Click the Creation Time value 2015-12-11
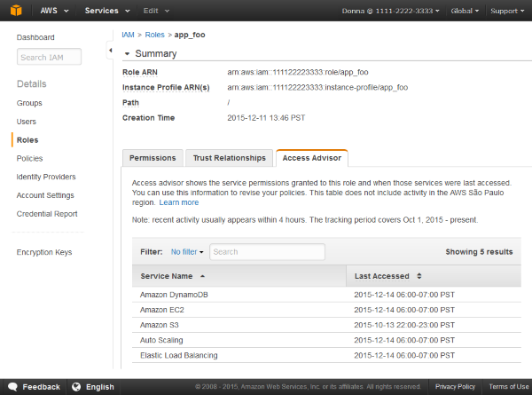 tap(266, 118)
